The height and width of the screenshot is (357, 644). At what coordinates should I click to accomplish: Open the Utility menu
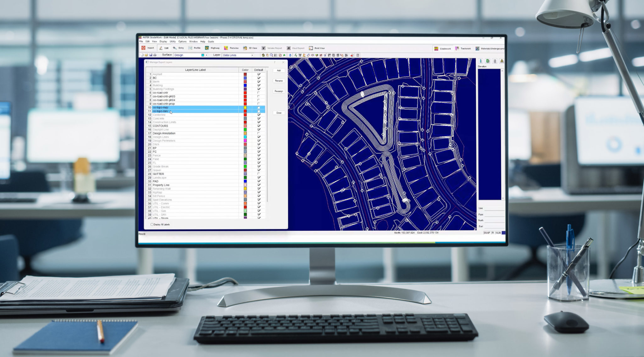pos(173,41)
